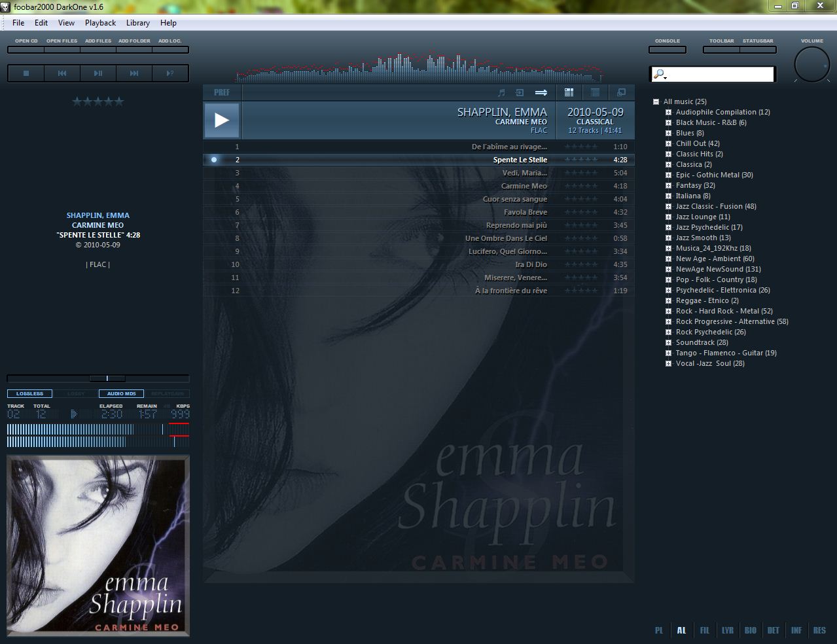The width and height of the screenshot is (837, 644).
Task: Switch to the DET panel tab
Action: click(x=774, y=630)
